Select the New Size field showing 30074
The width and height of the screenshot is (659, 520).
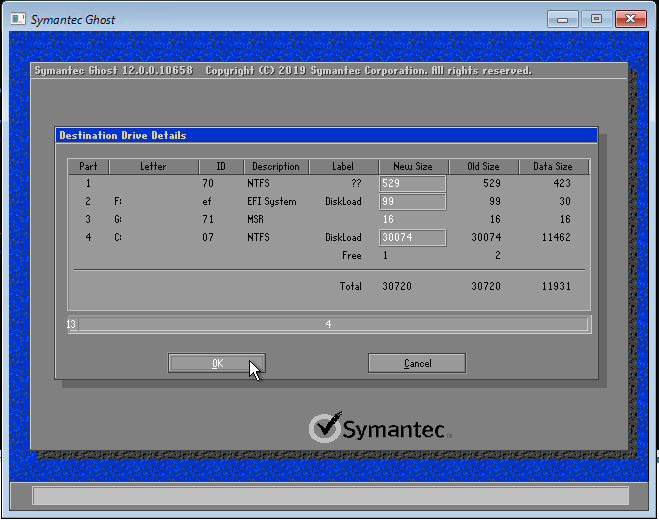(412, 237)
